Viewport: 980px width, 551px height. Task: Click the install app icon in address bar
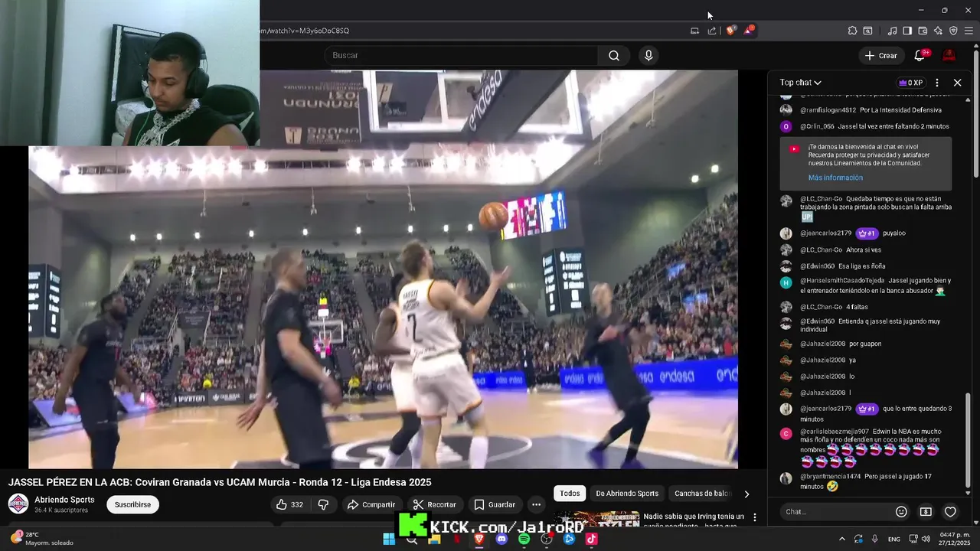tap(694, 31)
